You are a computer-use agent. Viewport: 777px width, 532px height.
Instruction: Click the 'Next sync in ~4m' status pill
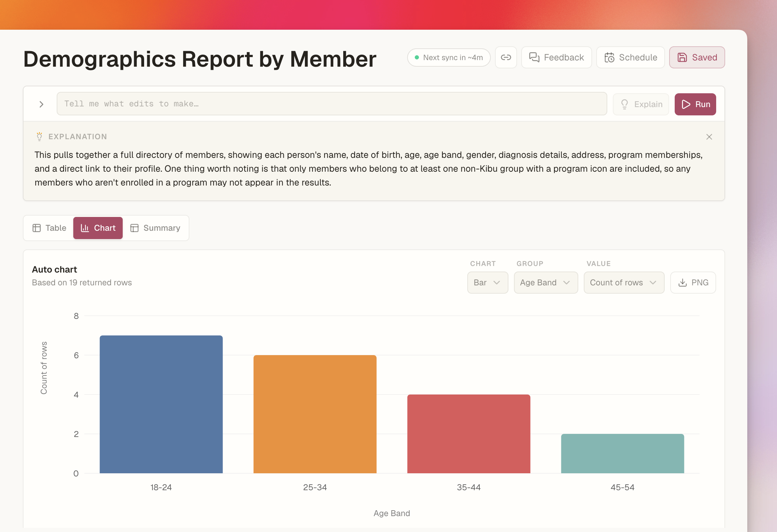449,57
